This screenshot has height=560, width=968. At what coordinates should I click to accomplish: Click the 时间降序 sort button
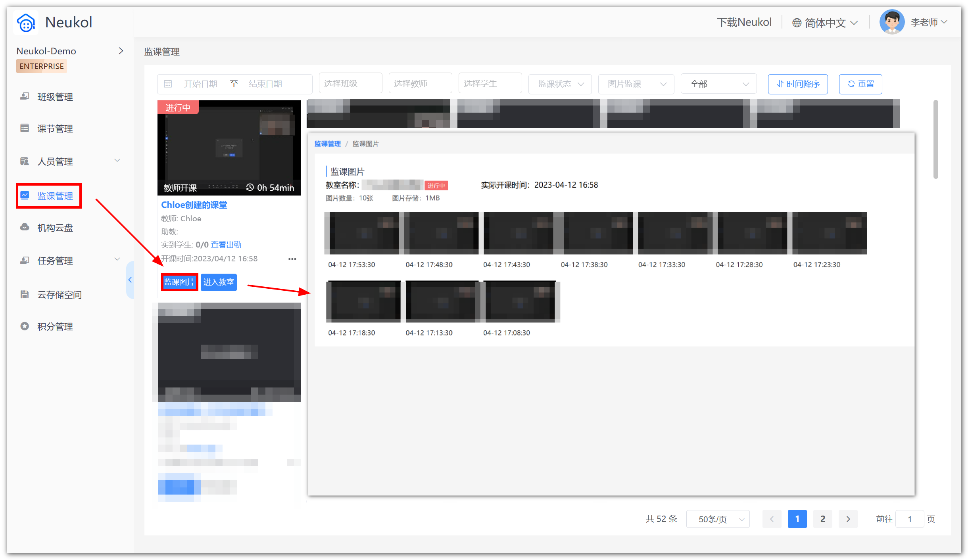pyautogui.click(x=797, y=84)
